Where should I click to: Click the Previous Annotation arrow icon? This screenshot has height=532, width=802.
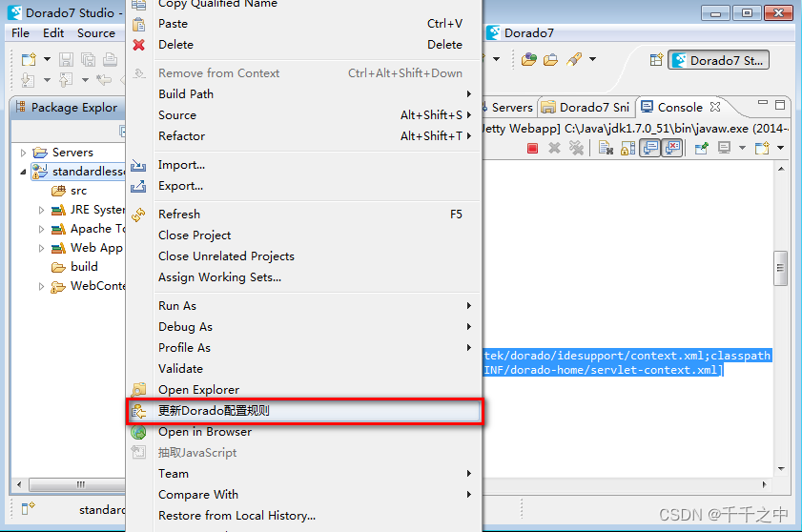click(x=66, y=80)
